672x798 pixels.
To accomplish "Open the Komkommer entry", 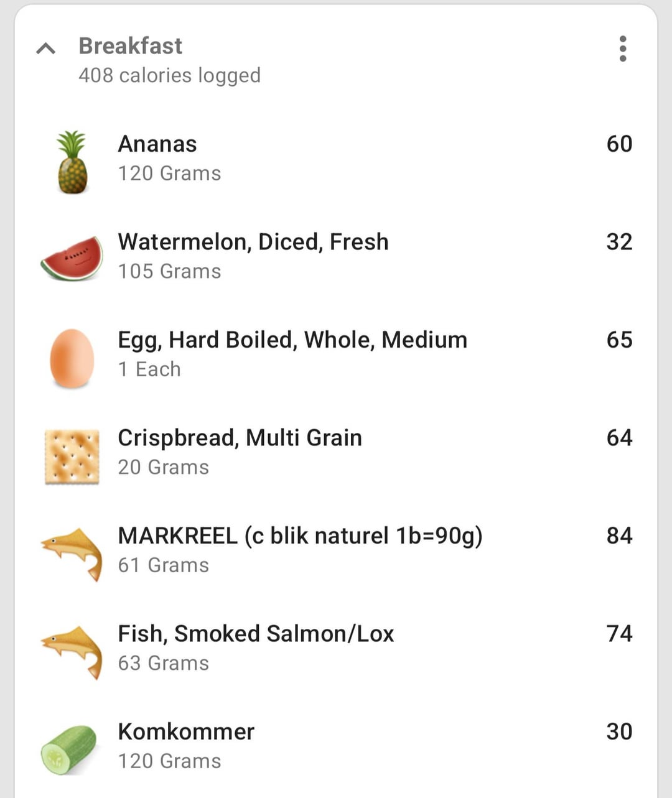I will pyautogui.click(x=336, y=746).
